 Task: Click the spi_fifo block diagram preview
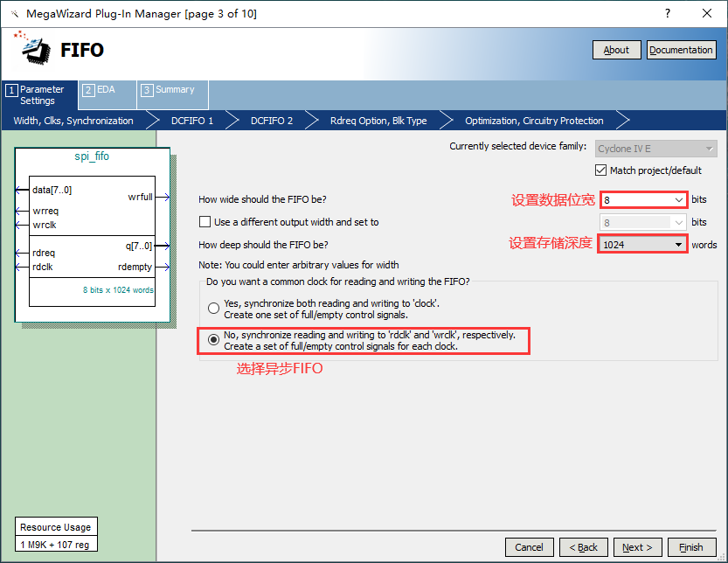point(92,236)
